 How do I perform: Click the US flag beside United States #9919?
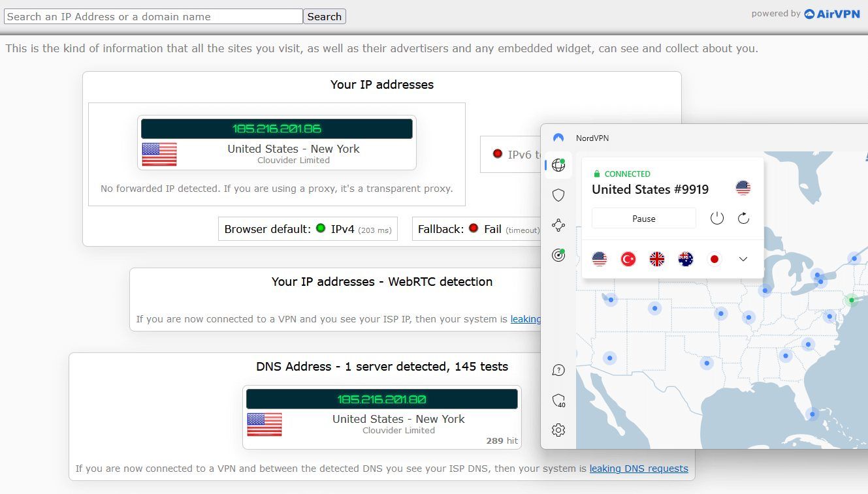tap(743, 189)
